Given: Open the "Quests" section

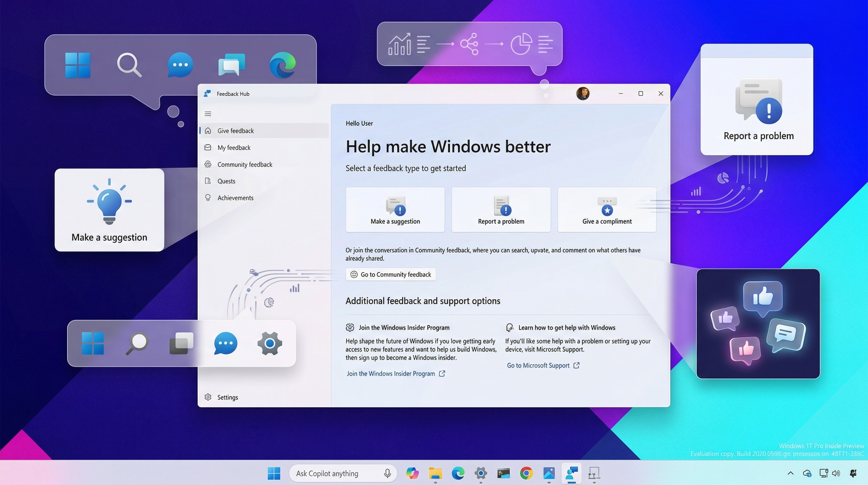Looking at the screenshot, I should point(226,181).
